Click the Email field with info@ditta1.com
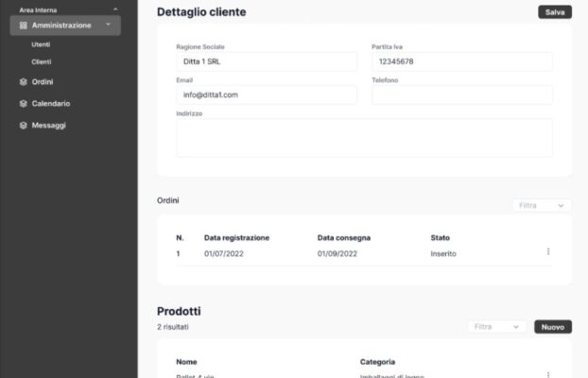 point(266,94)
